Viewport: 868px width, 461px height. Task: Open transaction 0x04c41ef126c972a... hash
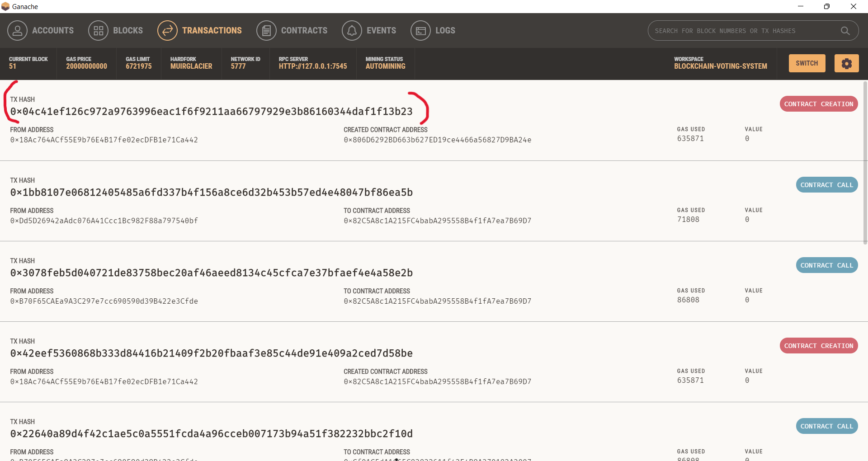point(212,112)
